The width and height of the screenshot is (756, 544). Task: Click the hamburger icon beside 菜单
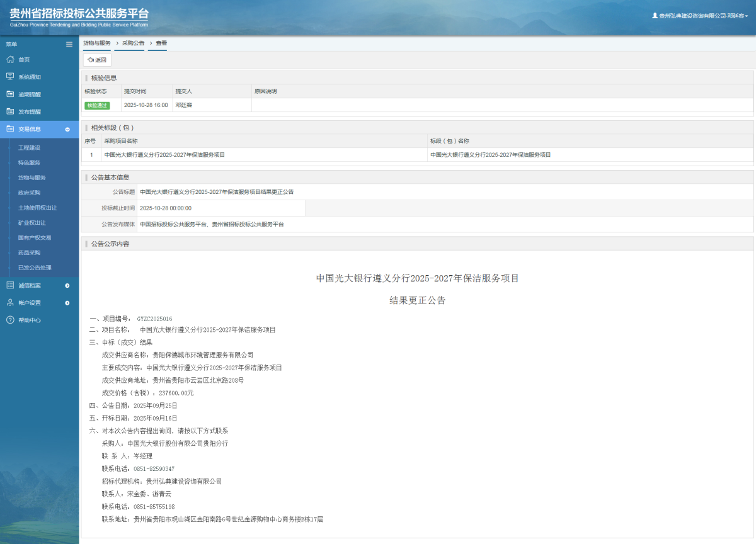click(x=69, y=44)
